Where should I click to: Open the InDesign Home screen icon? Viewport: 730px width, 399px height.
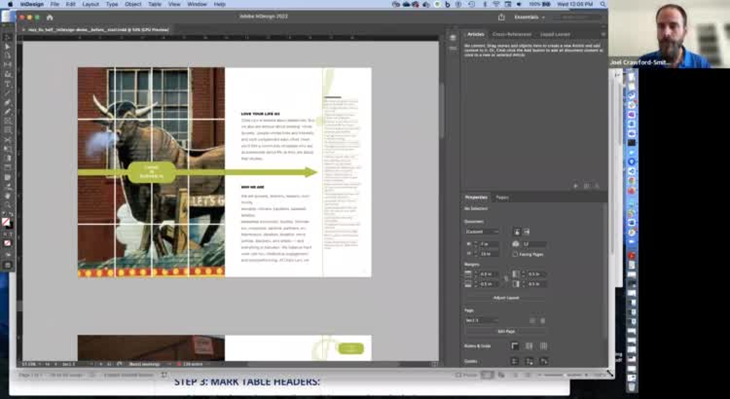point(50,17)
